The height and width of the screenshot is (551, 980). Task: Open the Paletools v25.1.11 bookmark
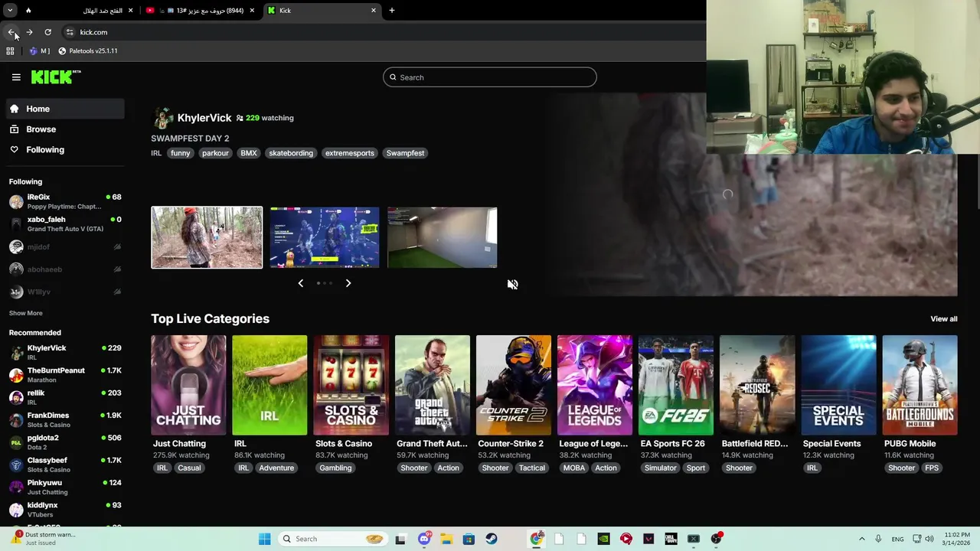point(88,51)
